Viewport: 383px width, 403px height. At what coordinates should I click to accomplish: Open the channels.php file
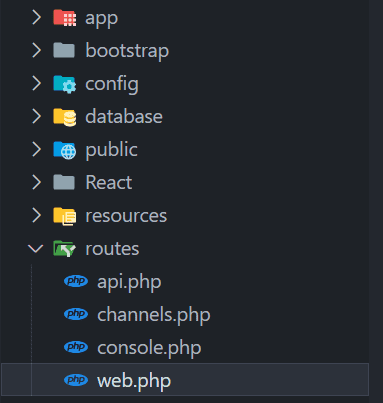tap(154, 315)
